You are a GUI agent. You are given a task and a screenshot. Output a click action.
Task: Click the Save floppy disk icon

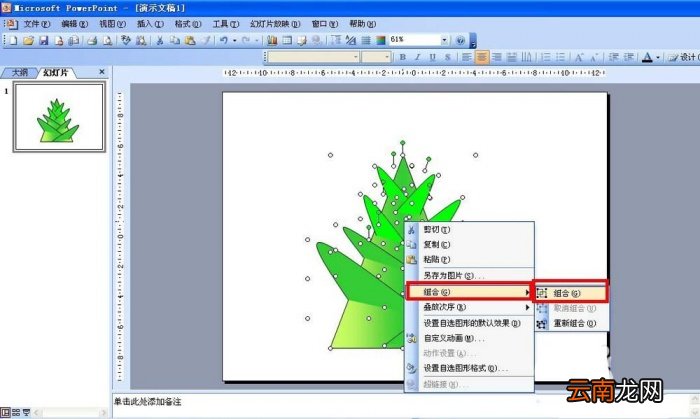coord(44,41)
